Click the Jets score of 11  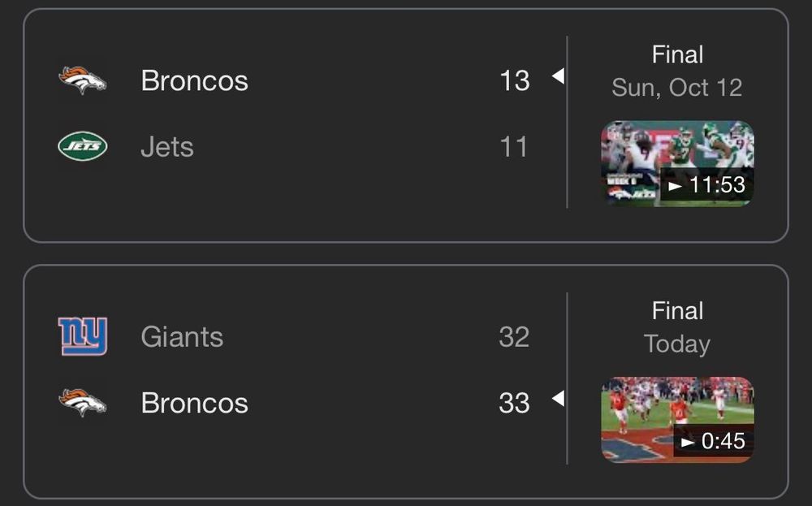click(514, 147)
